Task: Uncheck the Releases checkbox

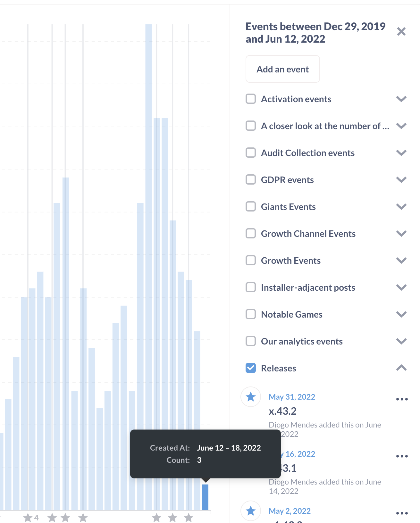Action: tap(250, 368)
